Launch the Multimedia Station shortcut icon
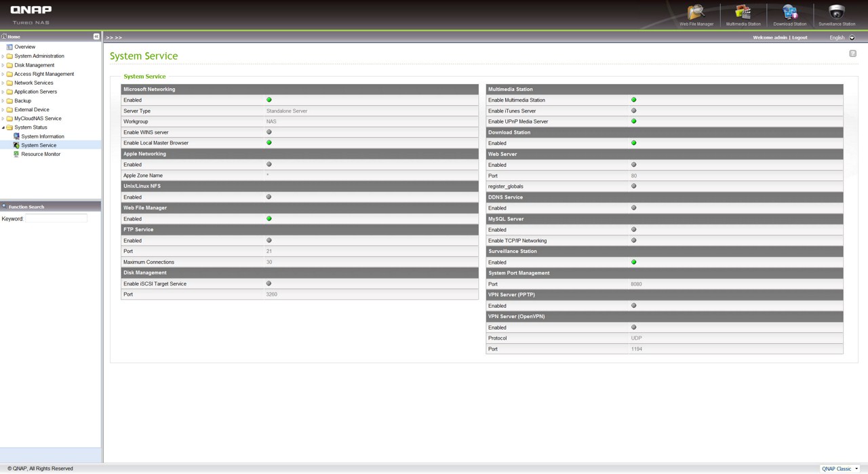The width and height of the screenshot is (868, 474). point(743,12)
